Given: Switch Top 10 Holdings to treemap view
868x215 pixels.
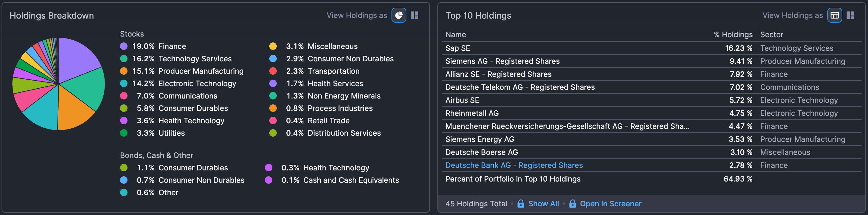Looking at the screenshot, I should [850, 15].
